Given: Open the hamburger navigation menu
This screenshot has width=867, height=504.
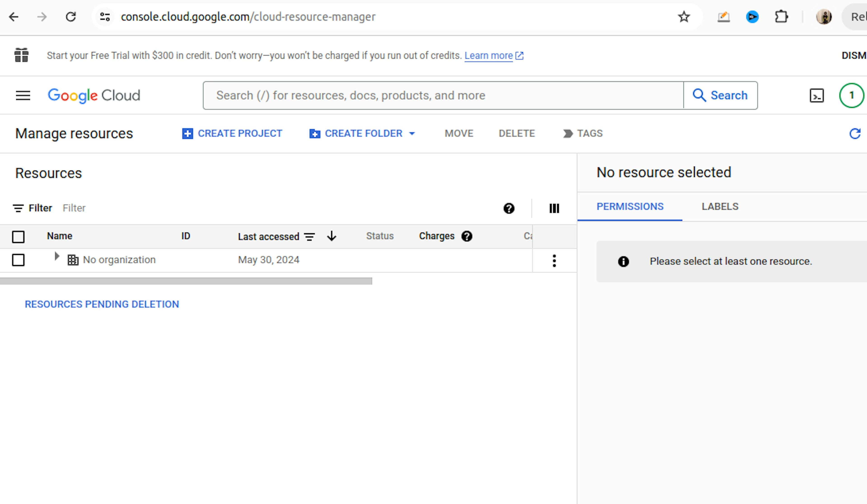Looking at the screenshot, I should pyautogui.click(x=23, y=95).
